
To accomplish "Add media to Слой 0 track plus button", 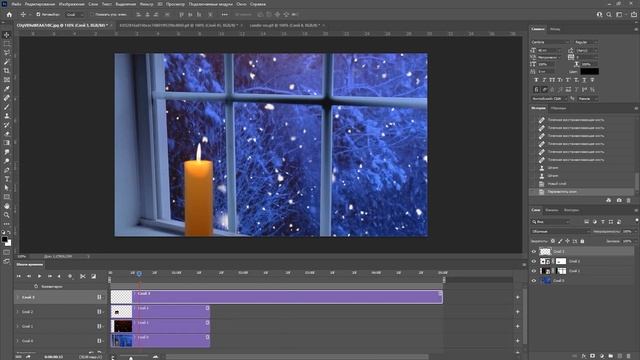I will [x=518, y=341].
